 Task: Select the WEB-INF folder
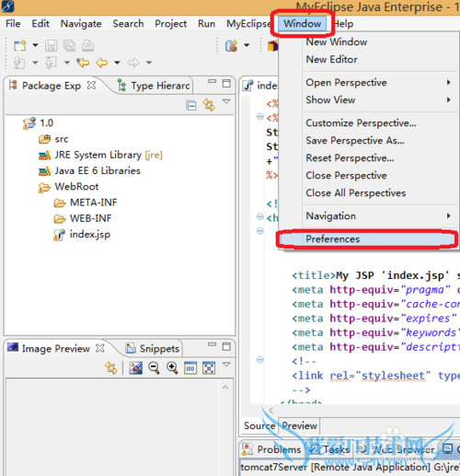[x=83, y=218]
